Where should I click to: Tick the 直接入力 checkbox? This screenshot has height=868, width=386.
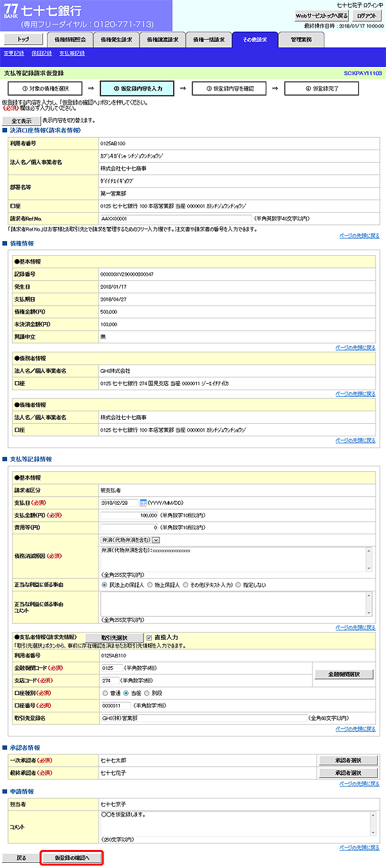click(x=149, y=637)
